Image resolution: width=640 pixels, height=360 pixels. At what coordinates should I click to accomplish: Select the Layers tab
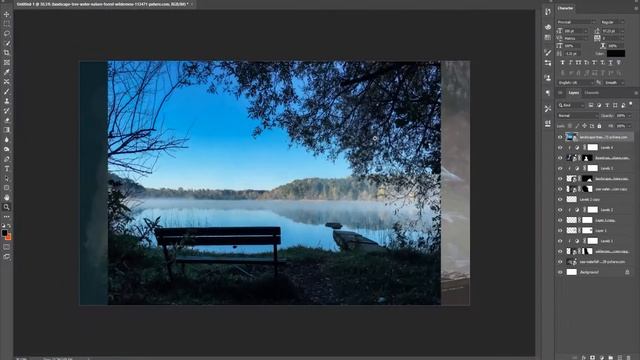[573, 93]
